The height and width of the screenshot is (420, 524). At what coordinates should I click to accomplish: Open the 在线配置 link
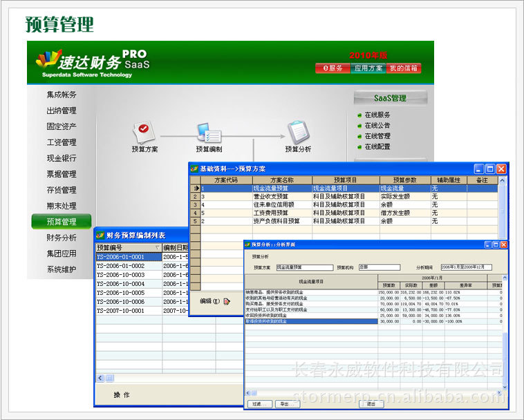(x=377, y=146)
